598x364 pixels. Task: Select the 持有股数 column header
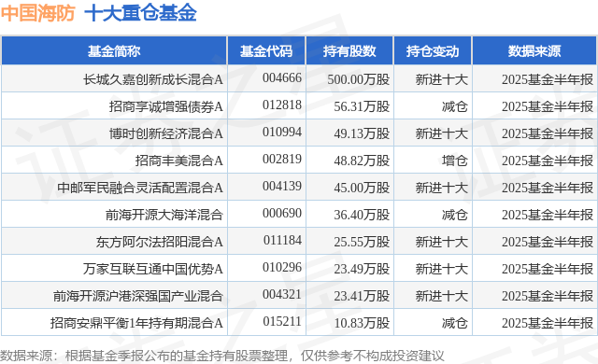[349, 51]
